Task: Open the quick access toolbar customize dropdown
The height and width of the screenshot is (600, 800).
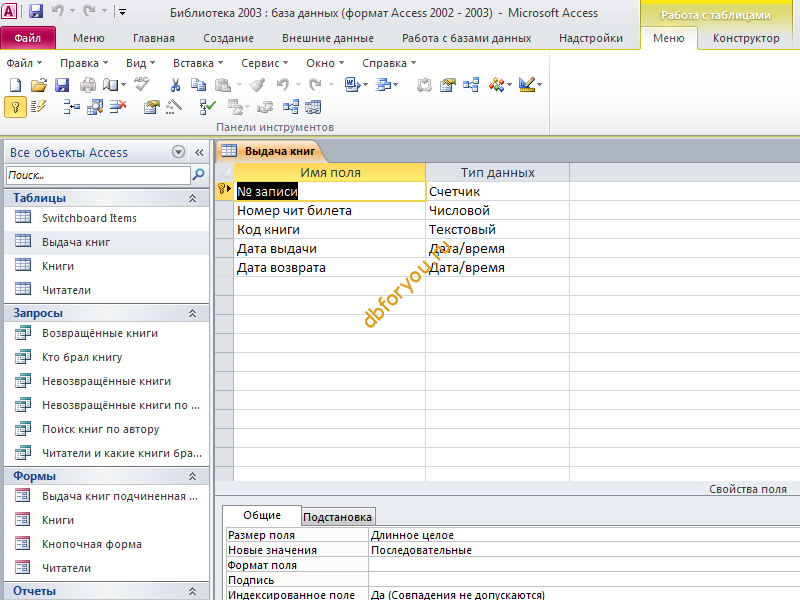Action: (122, 11)
